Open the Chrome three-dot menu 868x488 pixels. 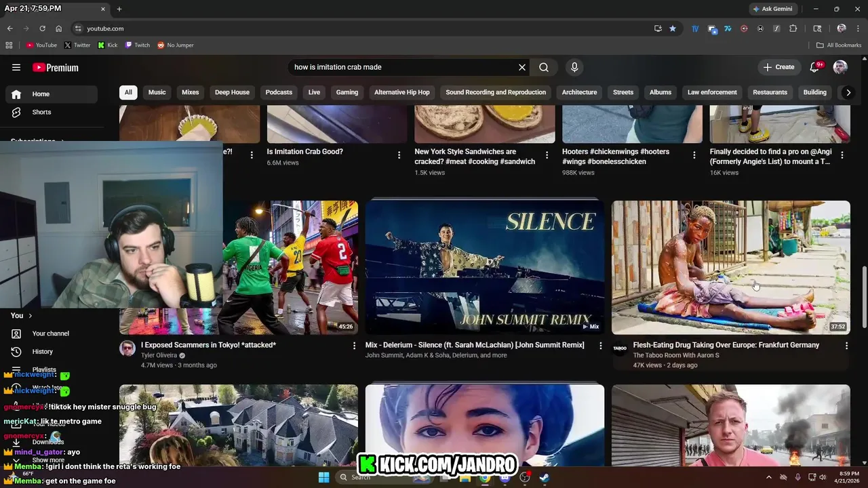[857, 28]
